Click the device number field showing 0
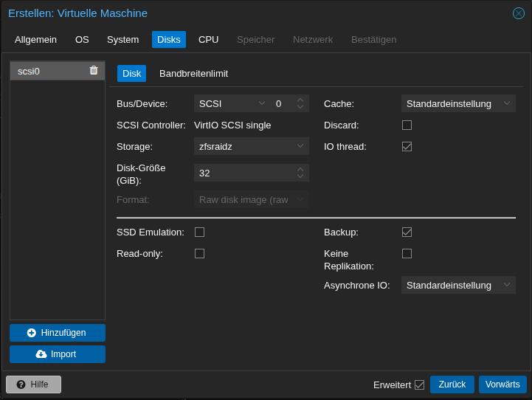Image resolution: width=532 pixels, height=400 pixels. coord(283,103)
